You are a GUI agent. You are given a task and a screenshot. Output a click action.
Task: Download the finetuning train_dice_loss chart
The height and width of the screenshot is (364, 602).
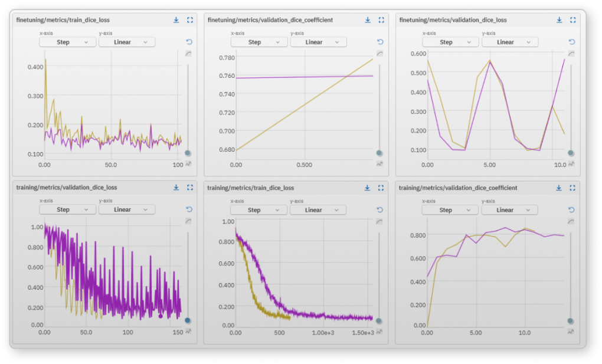pos(176,20)
